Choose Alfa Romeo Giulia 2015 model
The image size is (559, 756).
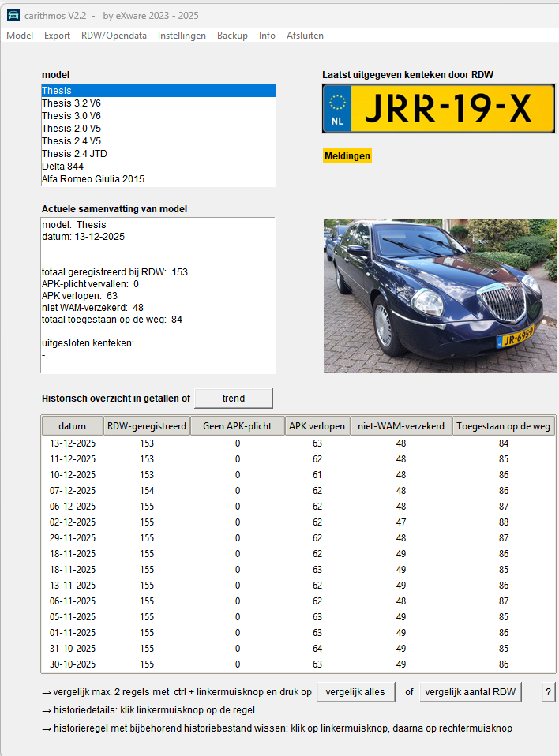click(92, 179)
